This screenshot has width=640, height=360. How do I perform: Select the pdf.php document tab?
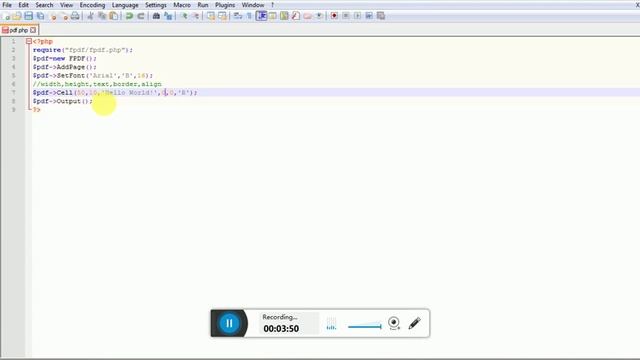[x=18, y=30]
